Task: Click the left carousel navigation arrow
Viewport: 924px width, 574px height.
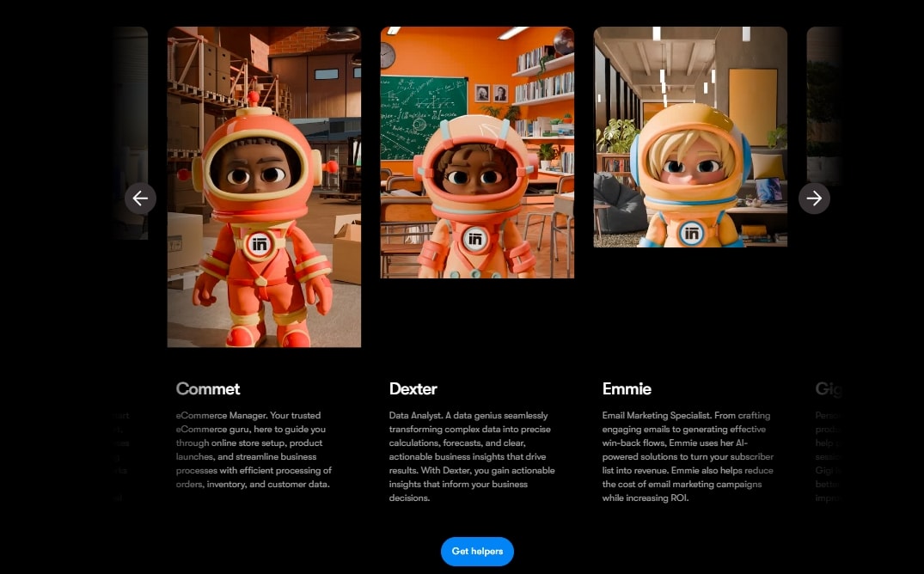Action: click(140, 198)
